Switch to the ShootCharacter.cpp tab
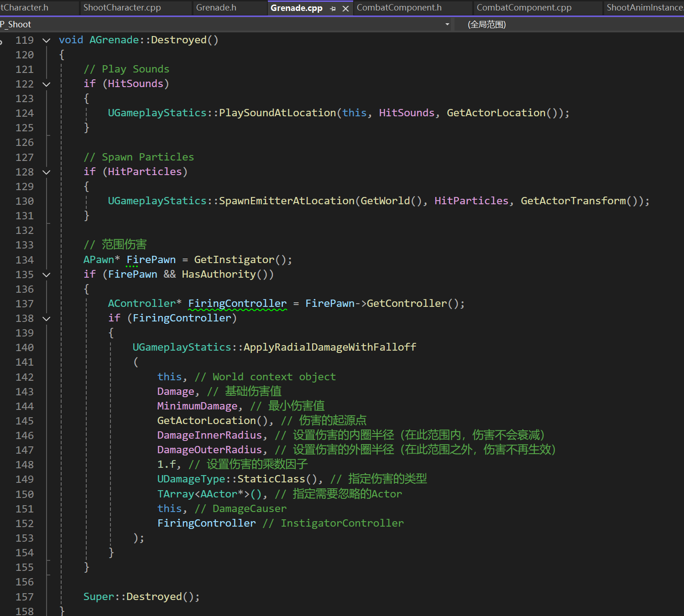 pyautogui.click(x=122, y=8)
